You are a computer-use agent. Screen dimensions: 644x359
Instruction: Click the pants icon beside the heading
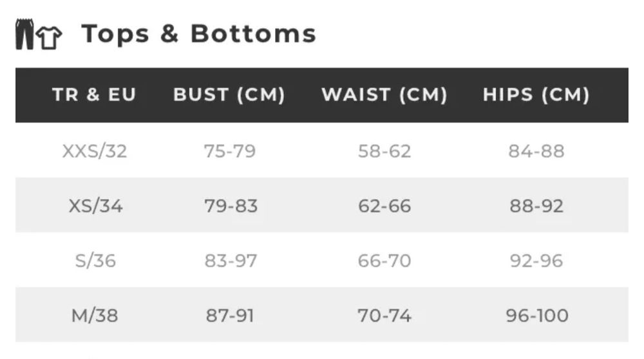pyautogui.click(x=24, y=35)
